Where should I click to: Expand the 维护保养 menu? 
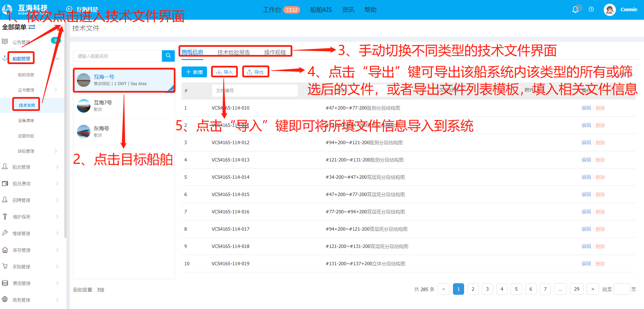(57, 217)
